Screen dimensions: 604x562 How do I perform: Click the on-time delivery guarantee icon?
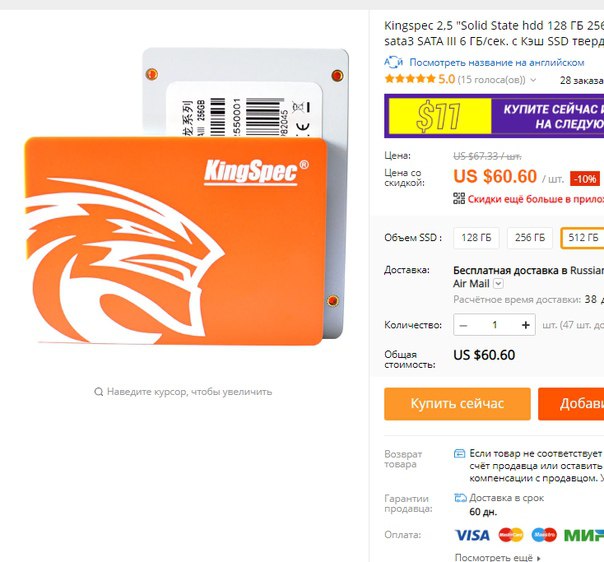(x=460, y=498)
